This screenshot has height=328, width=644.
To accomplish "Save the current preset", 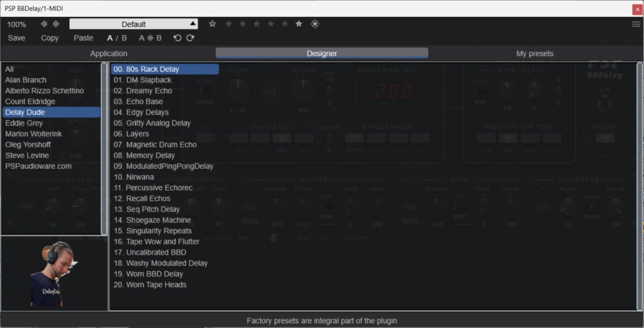I will pyautogui.click(x=16, y=38).
